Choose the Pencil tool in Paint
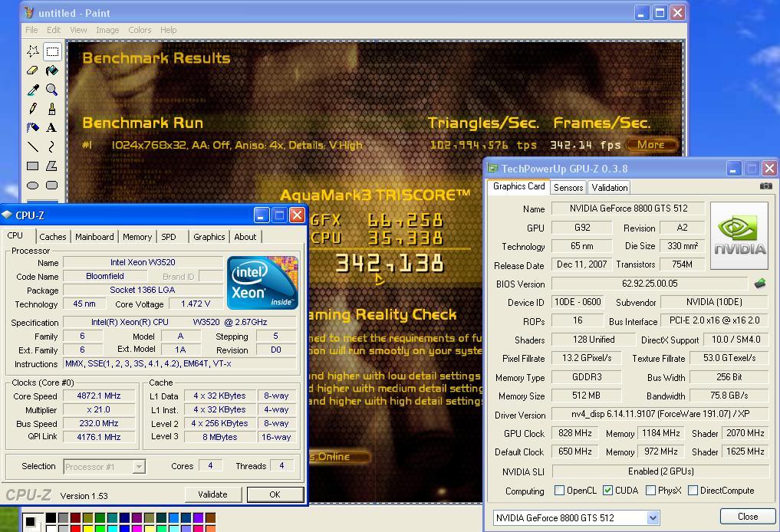Image resolution: width=780 pixels, height=532 pixels. point(33,108)
